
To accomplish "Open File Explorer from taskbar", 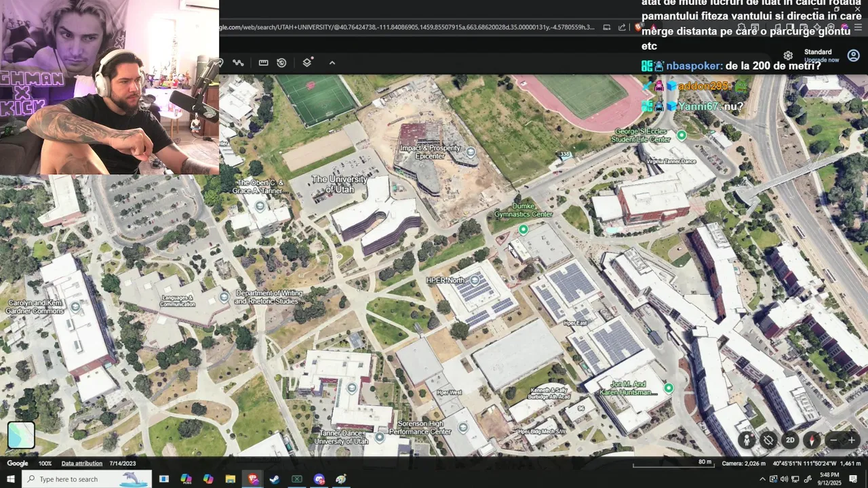I will point(231,479).
